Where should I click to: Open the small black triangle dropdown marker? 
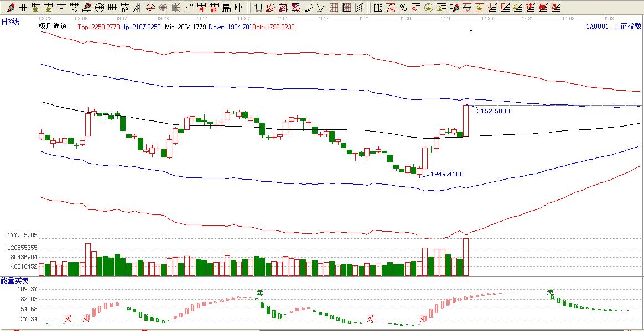471,31
